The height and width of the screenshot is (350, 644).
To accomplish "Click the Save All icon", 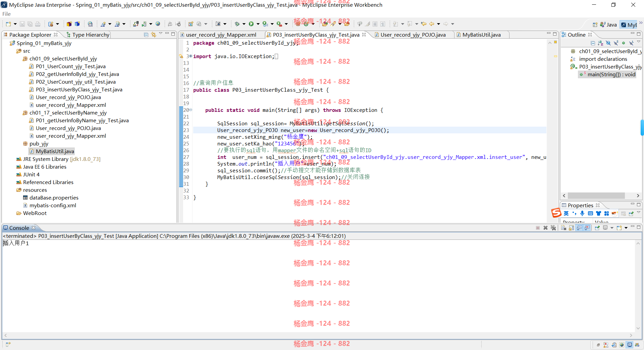I will click(x=30, y=24).
